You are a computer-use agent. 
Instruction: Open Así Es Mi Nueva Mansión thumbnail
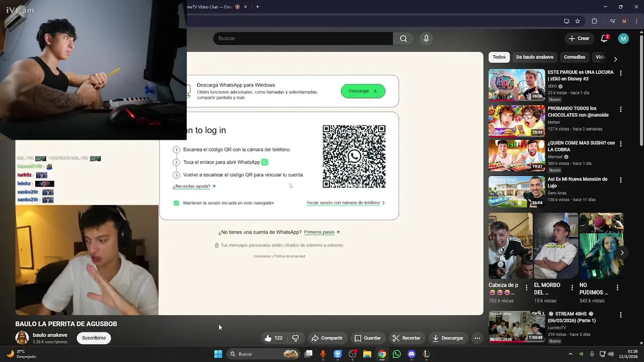coord(516,192)
